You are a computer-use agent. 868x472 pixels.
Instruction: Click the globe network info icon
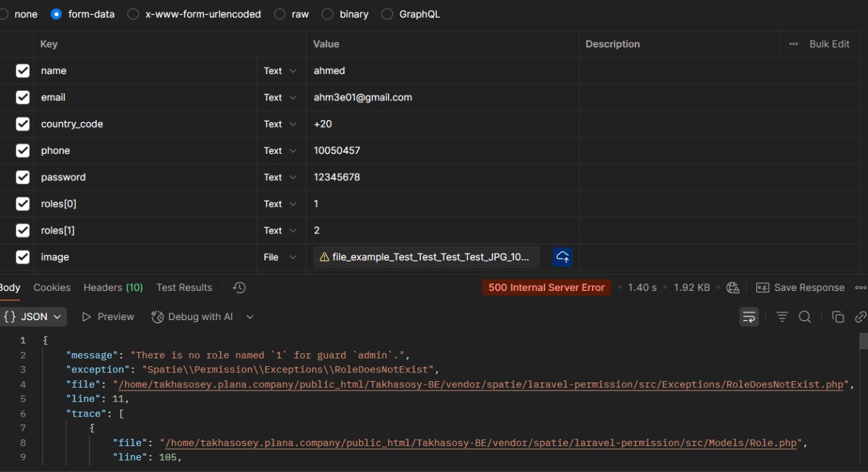point(732,288)
